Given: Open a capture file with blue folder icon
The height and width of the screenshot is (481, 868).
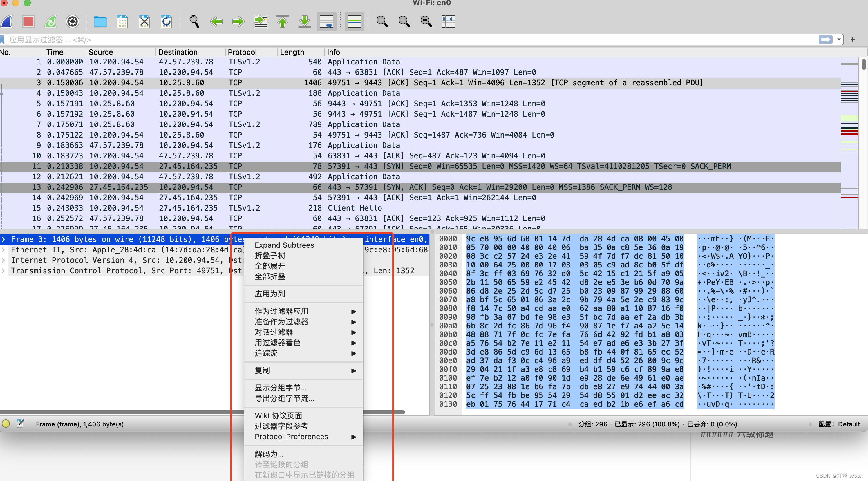Looking at the screenshot, I should [x=100, y=21].
